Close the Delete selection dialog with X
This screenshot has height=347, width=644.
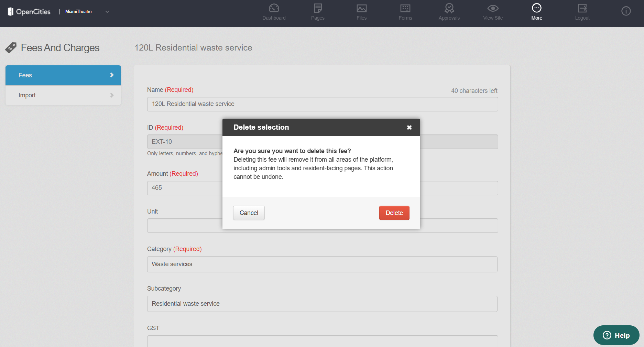click(409, 128)
